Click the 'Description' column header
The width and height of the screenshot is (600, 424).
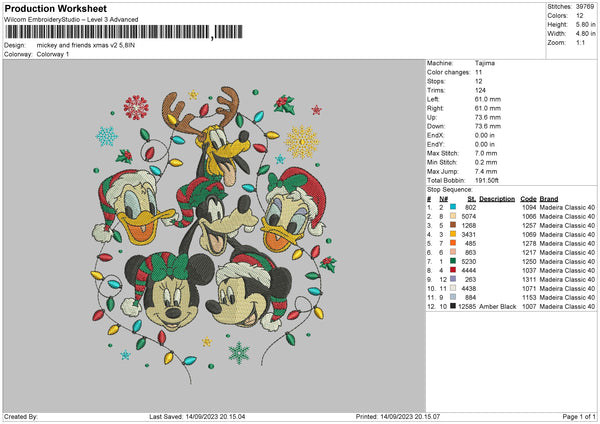497,199
